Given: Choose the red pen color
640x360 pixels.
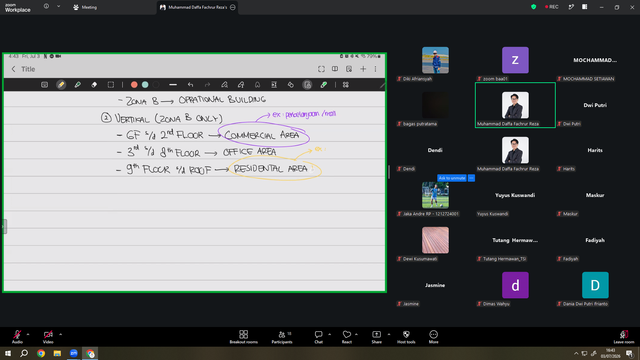Looking at the screenshot, I should pos(134,85).
